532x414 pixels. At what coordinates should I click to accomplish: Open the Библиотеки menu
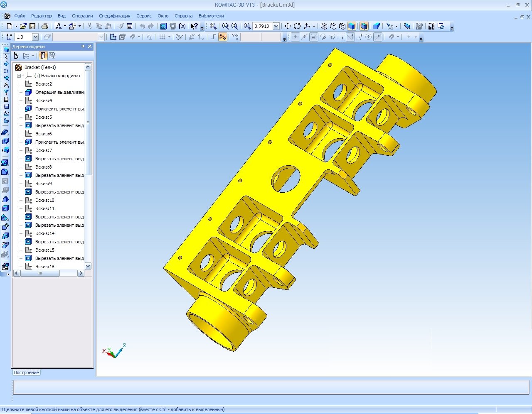pyautogui.click(x=211, y=16)
